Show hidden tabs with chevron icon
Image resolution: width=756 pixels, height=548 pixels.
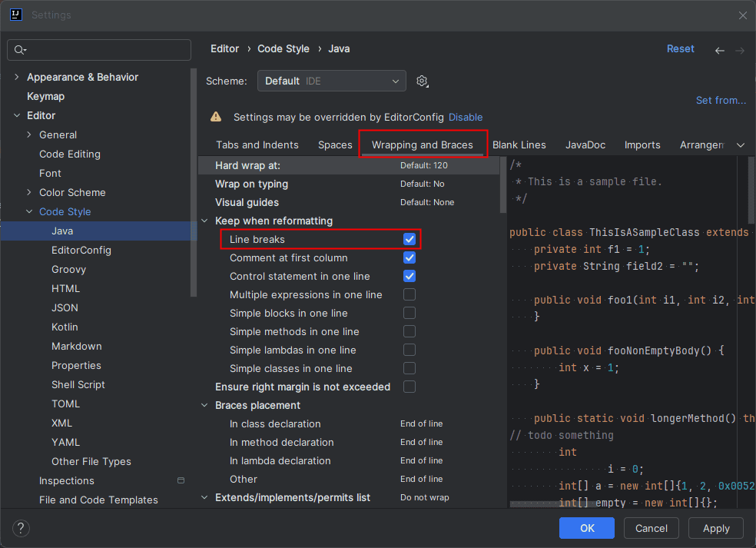(x=741, y=144)
